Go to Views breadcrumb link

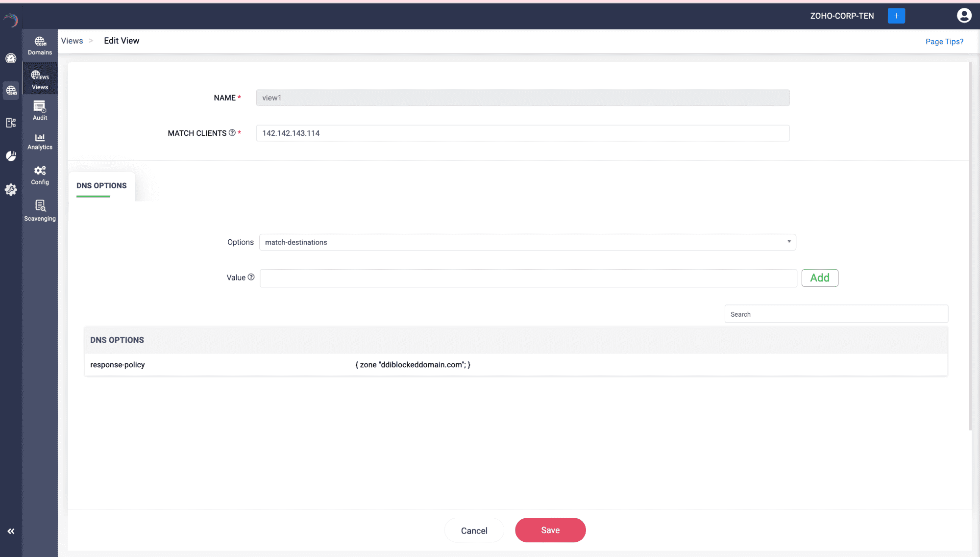pyautogui.click(x=72, y=41)
